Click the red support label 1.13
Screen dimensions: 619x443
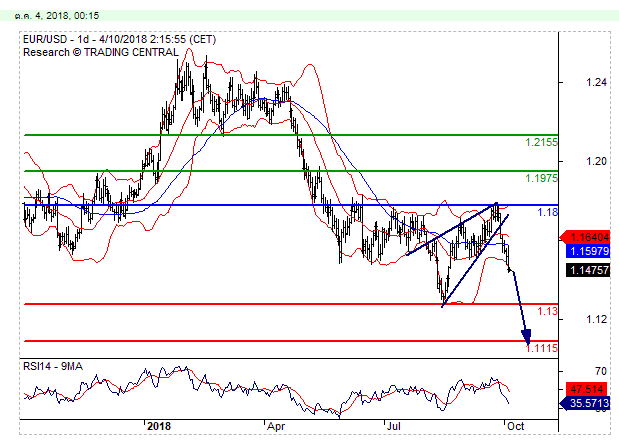point(548,311)
